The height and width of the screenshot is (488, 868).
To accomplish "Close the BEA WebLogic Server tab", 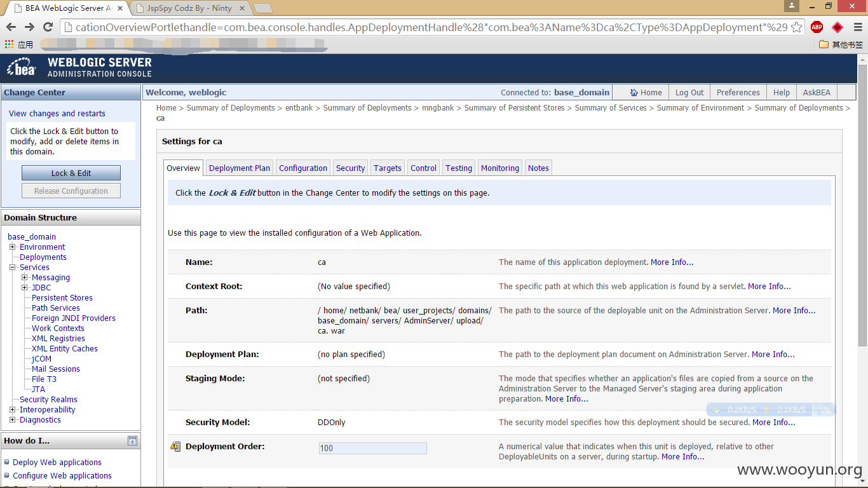I will click(x=120, y=8).
